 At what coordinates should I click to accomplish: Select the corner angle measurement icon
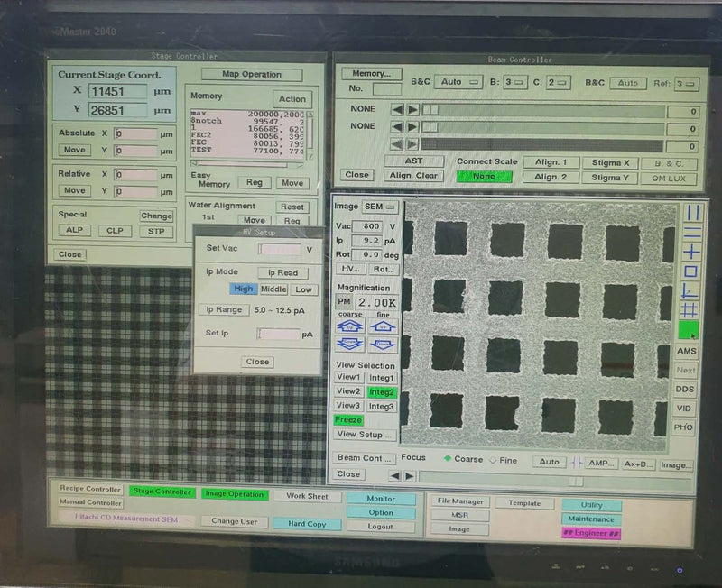coord(690,291)
